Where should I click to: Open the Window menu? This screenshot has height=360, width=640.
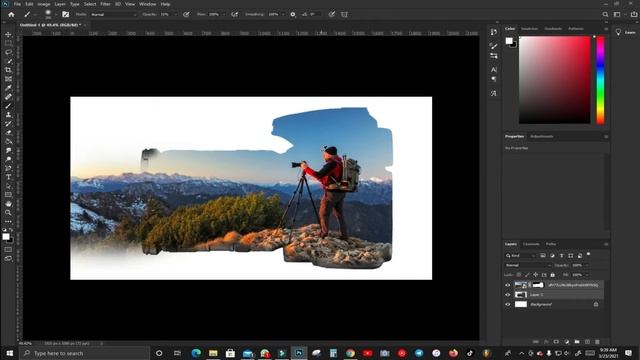[x=147, y=4]
